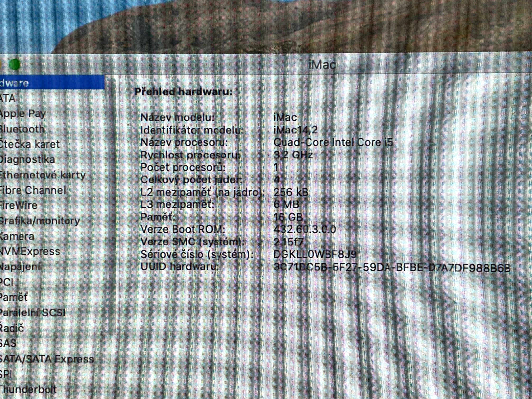
Task: Select Čtečka karet sidebar entry
Action: (29, 144)
